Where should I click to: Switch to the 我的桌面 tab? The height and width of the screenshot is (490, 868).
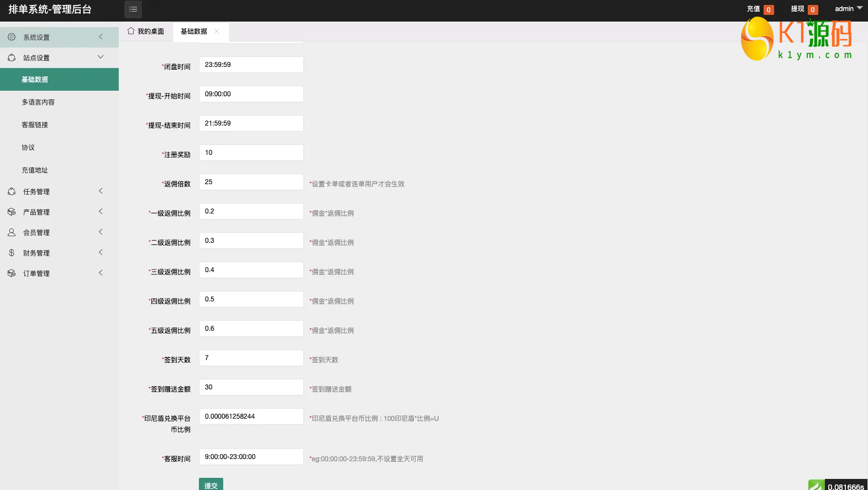146,32
